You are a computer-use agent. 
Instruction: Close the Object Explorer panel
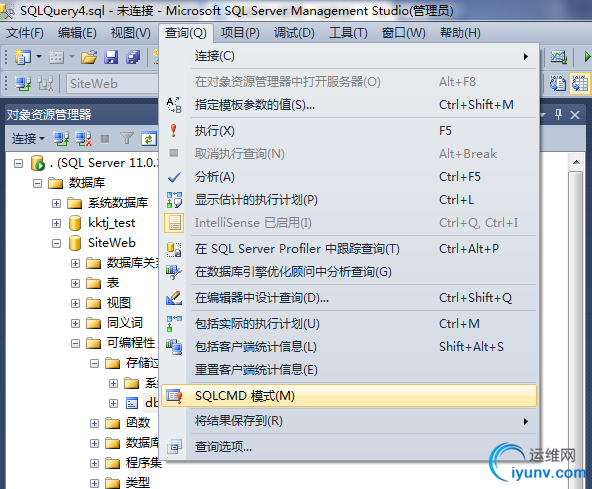pyautogui.click(x=575, y=114)
